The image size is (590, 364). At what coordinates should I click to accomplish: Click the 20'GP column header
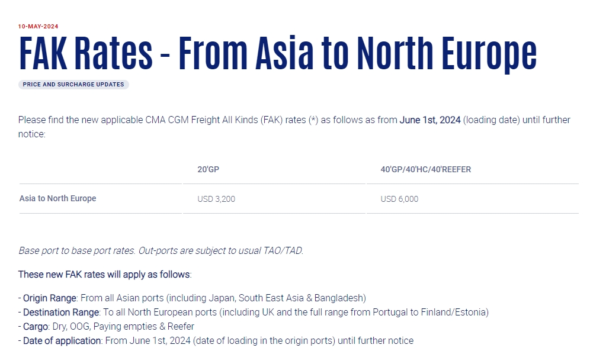209,170
